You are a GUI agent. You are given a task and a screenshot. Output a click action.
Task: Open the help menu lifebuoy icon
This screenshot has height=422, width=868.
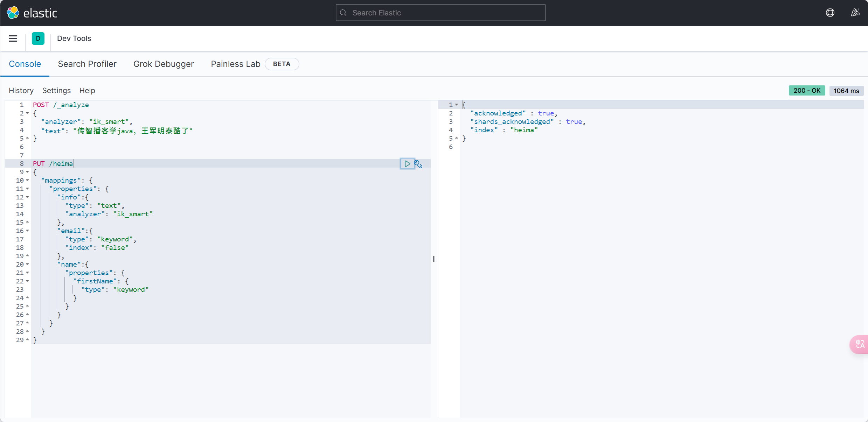tap(830, 13)
